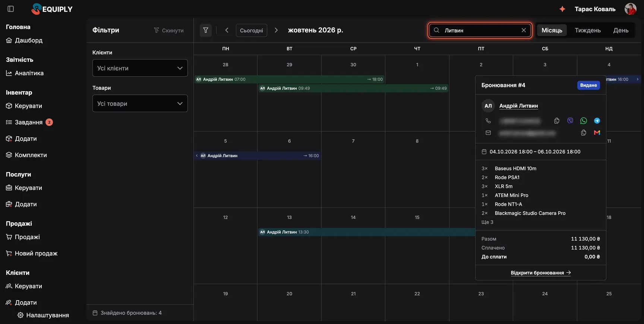Screen dimensions: 644x324
Task: Go to Дашборд in the sidebar
Action: coord(24,40)
